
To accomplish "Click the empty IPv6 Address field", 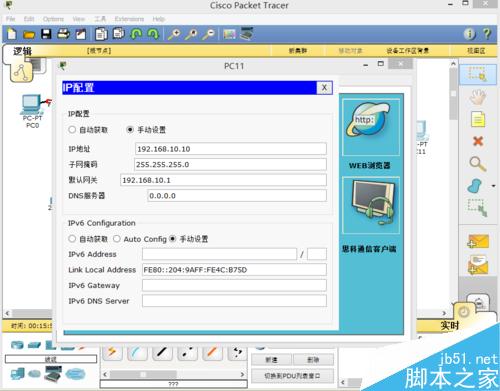I will (219, 254).
